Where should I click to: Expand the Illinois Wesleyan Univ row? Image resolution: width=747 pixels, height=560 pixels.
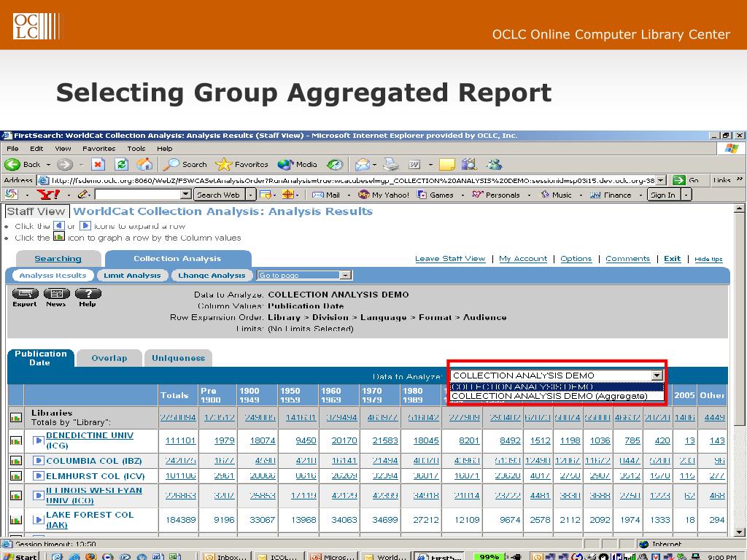(39, 495)
